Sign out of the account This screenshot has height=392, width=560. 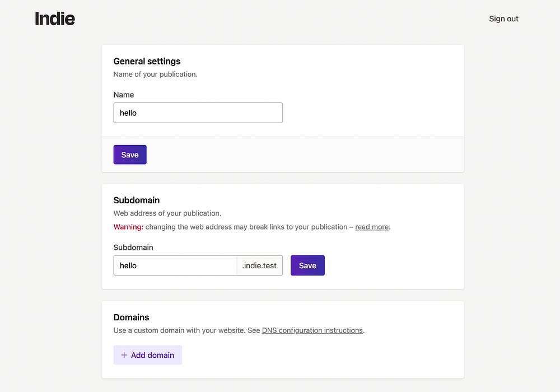[503, 18]
